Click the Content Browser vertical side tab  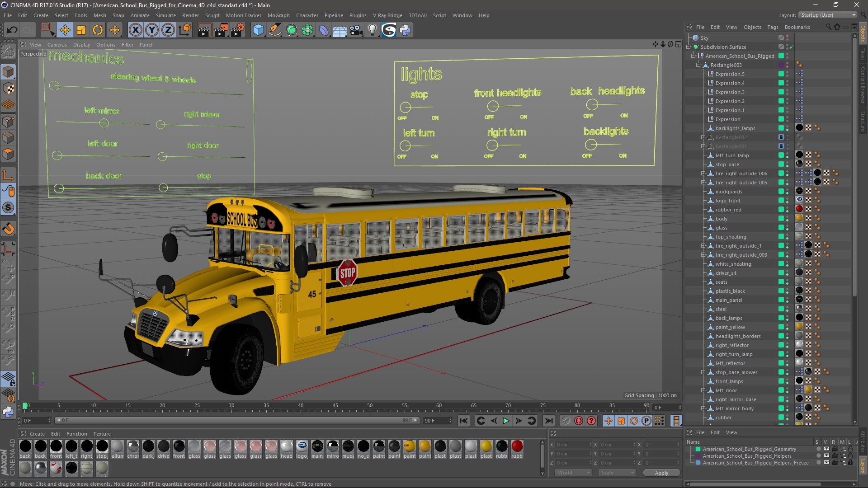863,85
